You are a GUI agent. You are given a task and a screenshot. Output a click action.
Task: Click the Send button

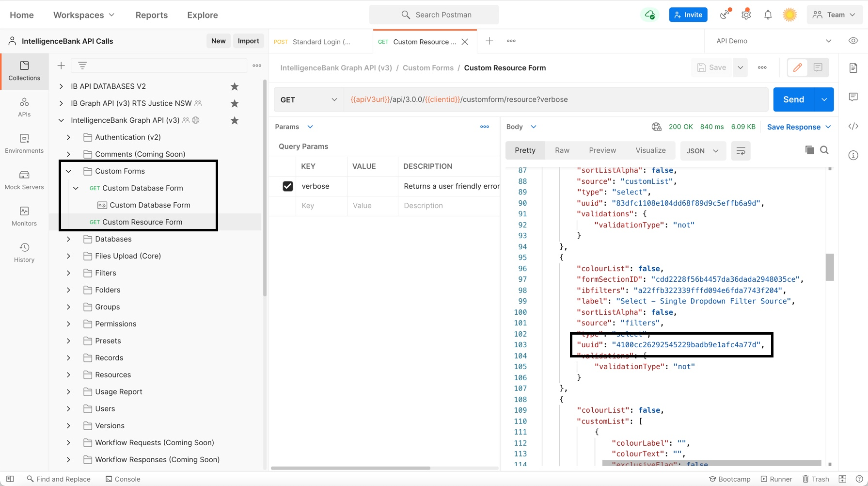pos(793,100)
